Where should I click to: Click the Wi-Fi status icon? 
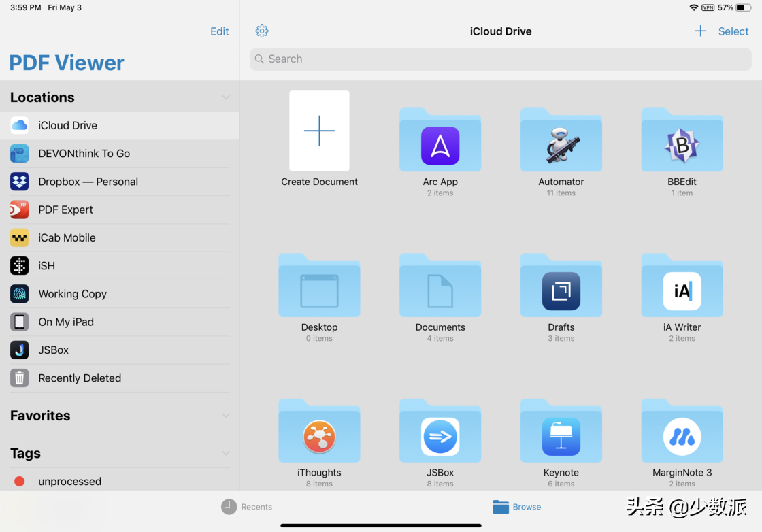[x=694, y=7]
